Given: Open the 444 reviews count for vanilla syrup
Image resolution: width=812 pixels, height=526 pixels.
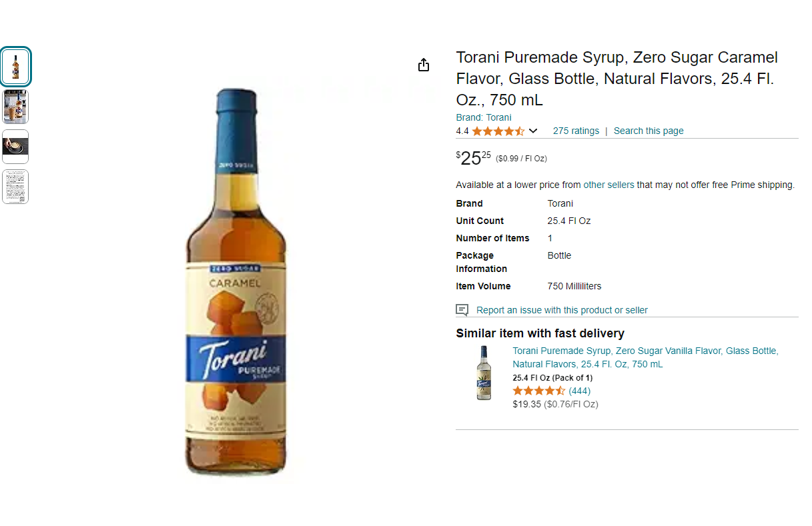Looking at the screenshot, I should point(579,391).
